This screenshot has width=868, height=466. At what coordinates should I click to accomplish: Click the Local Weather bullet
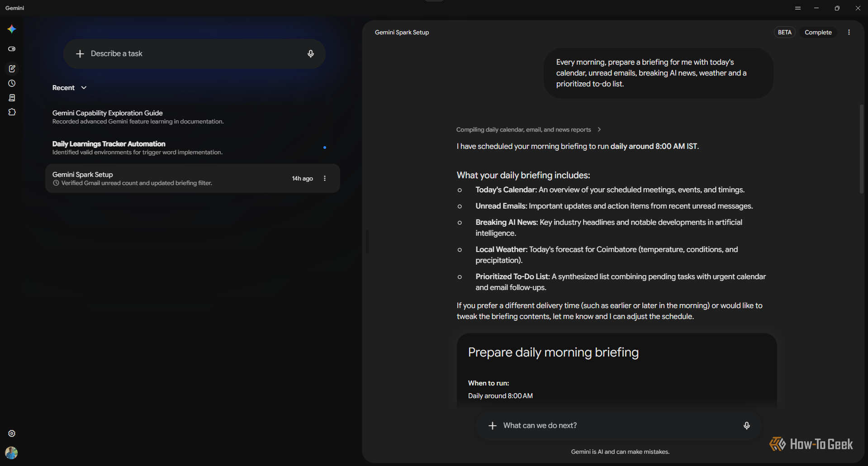pyautogui.click(x=607, y=255)
